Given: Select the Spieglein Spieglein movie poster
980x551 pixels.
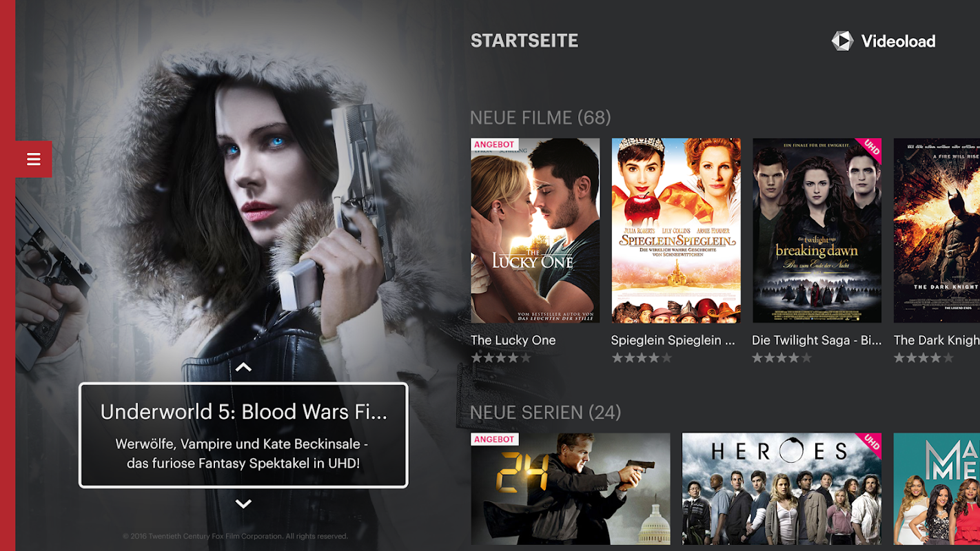Looking at the screenshot, I should pos(676,231).
